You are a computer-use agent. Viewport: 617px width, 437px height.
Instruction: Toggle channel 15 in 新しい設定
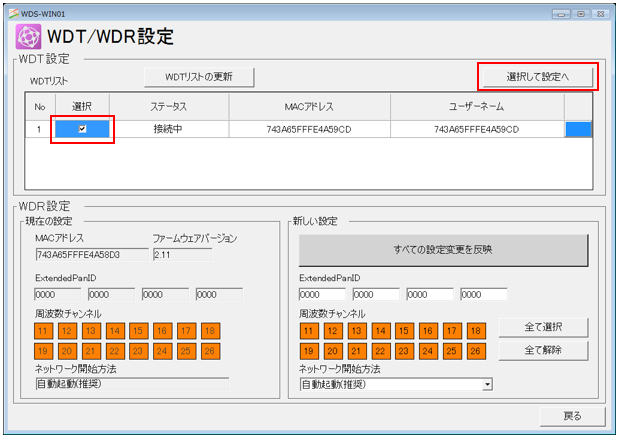404,330
